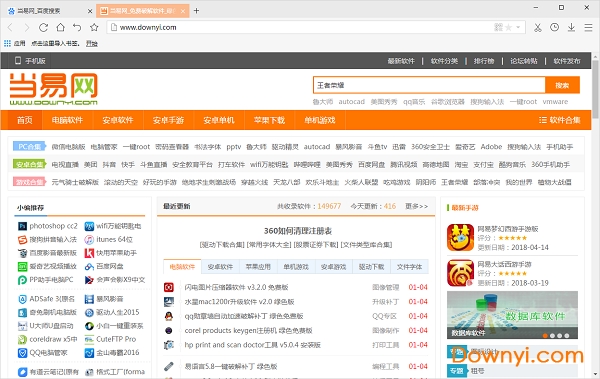Open a new tab with plus button

click(x=196, y=11)
